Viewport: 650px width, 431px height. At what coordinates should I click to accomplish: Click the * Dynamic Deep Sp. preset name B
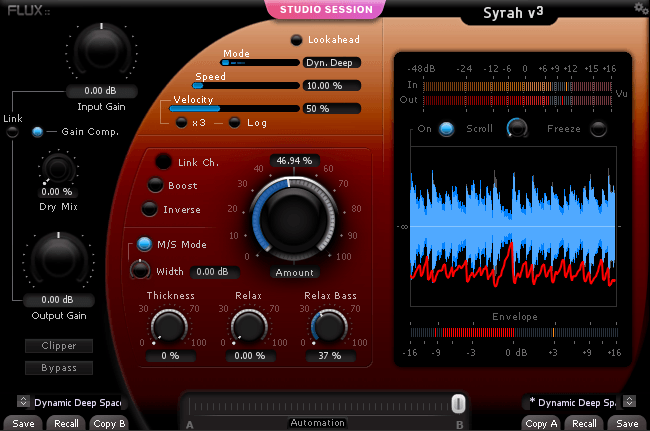coord(572,403)
